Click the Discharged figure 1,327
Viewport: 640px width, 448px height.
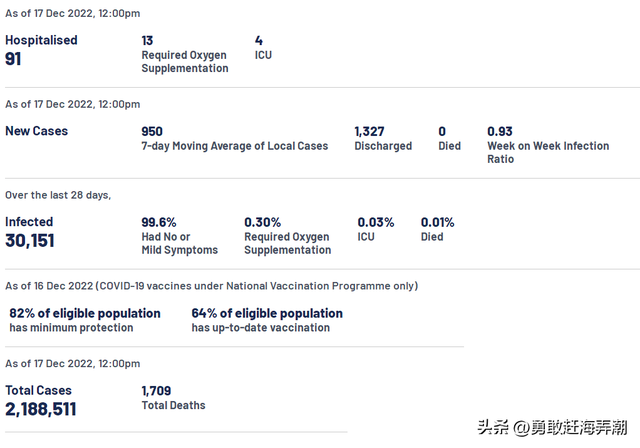(370, 131)
